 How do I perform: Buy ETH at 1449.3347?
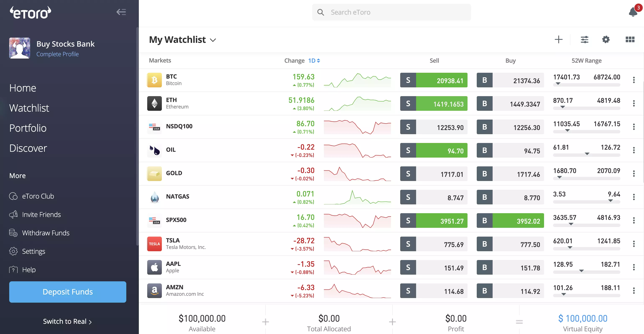pyautogui.click(x=510, y=103)
